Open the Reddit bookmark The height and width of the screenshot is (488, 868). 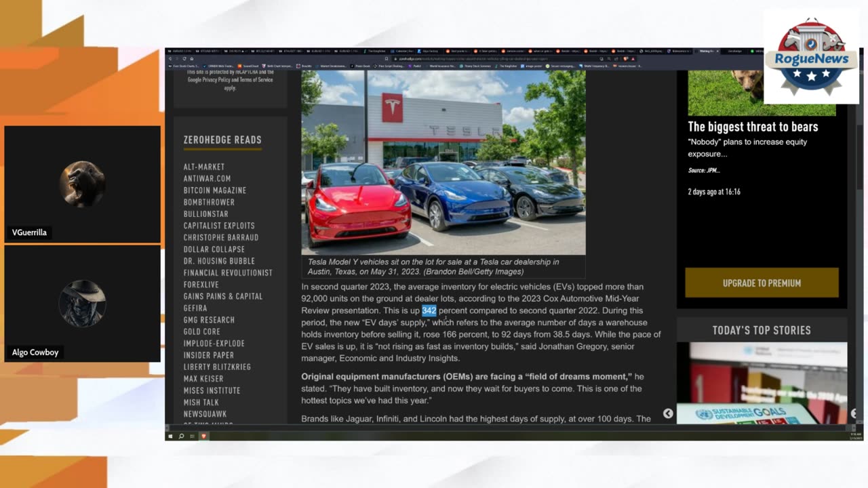point(413,66)
